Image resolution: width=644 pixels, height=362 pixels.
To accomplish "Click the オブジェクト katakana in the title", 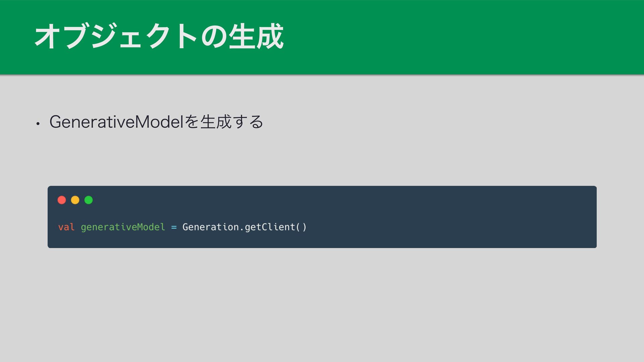I will 116,37.
